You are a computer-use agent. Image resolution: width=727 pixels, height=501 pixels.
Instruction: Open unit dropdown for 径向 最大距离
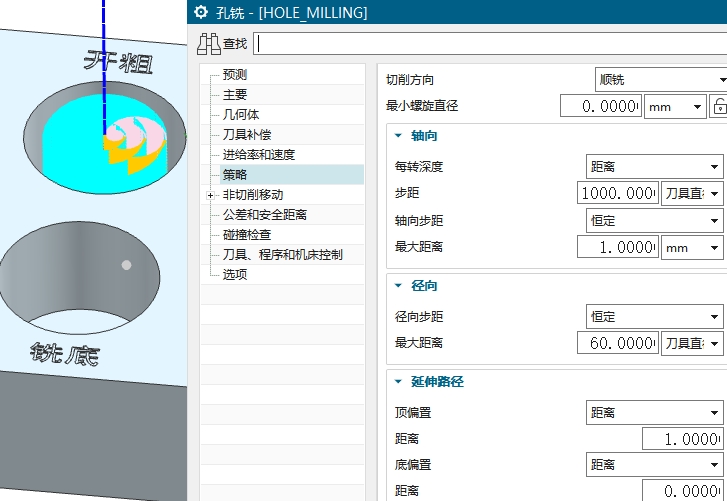pyautogui.click(x=692, y=343)
